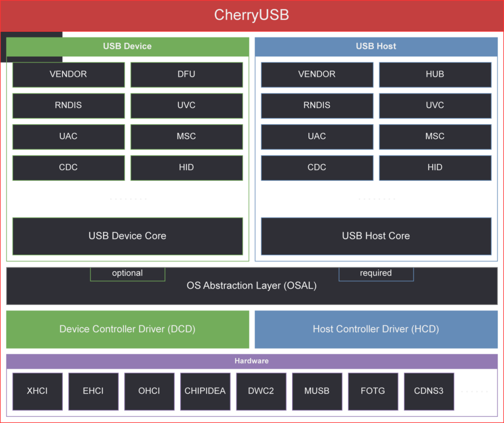Image resolution: width=504 pixels, height=423 pixels.
Task: Select the USB Device header
Action: (127, 47)
